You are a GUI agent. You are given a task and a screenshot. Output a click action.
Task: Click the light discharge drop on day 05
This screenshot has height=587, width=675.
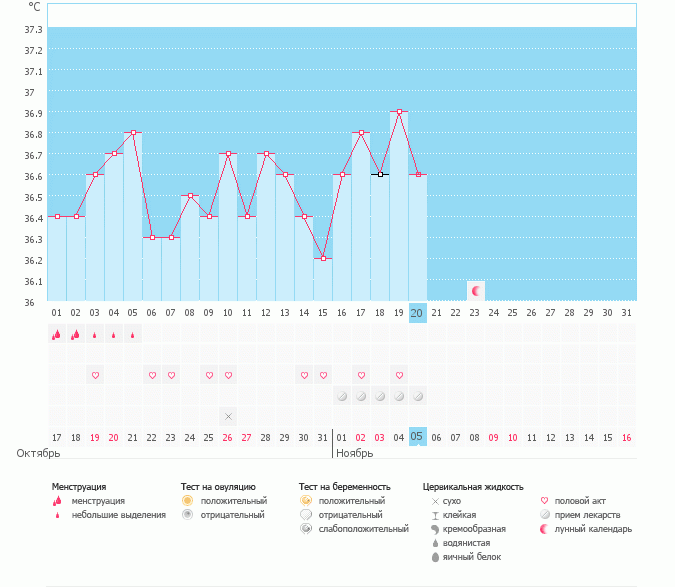click(x=133, y=336)
